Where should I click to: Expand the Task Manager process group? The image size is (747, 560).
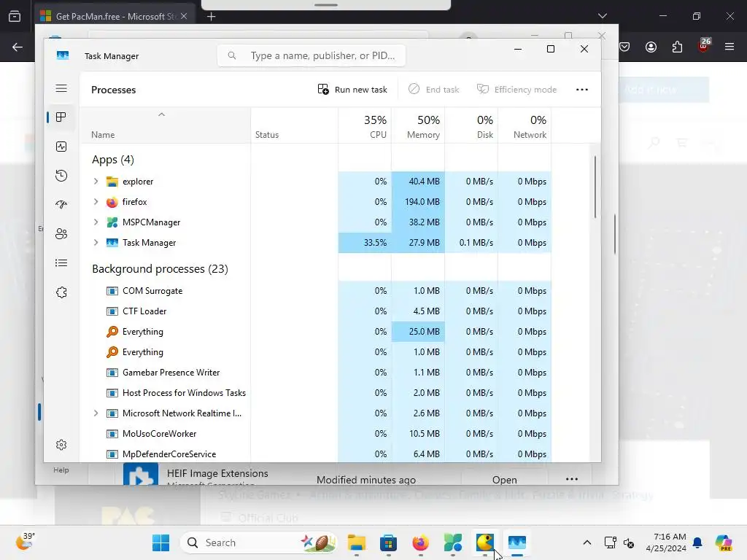[96, 243]
